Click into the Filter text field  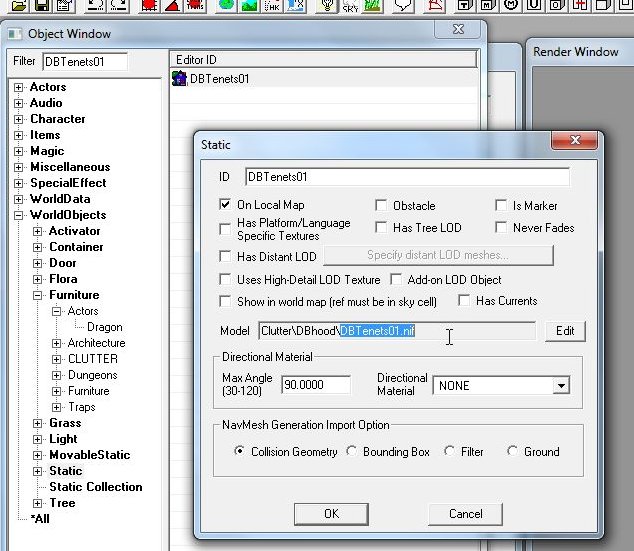(x=85, y=61)
